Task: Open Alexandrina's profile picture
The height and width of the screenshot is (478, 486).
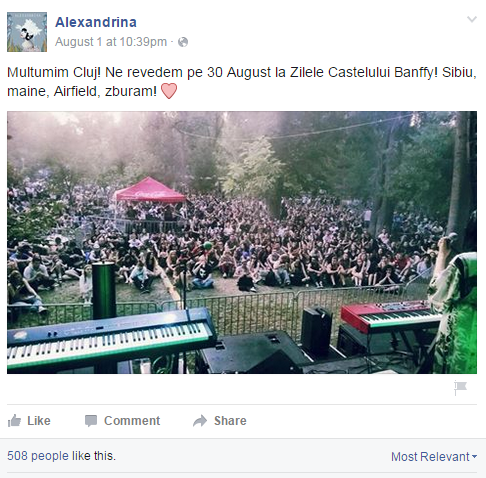Action: pyautogui.click(x=27, y=32)
